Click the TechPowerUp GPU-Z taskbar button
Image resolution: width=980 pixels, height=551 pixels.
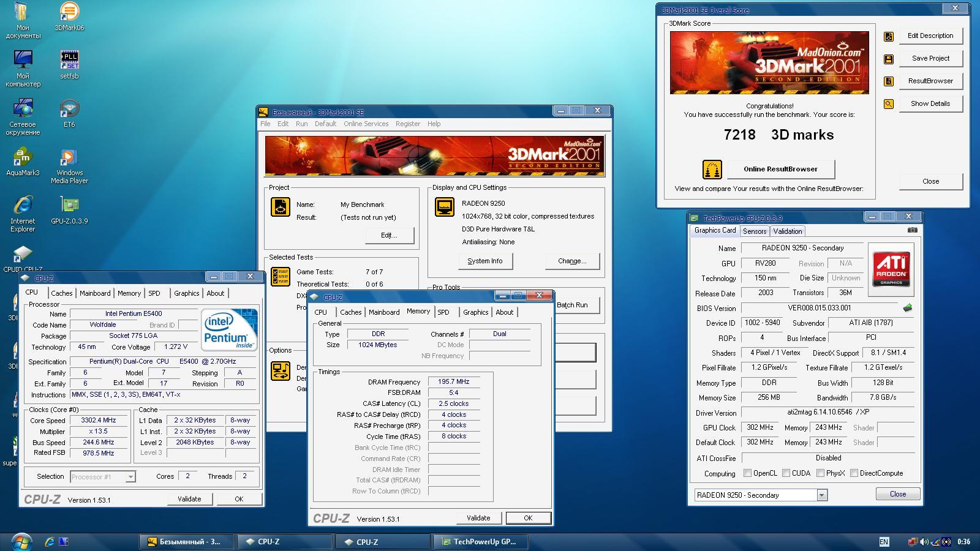pyautogui.click(x=480, y=542)
